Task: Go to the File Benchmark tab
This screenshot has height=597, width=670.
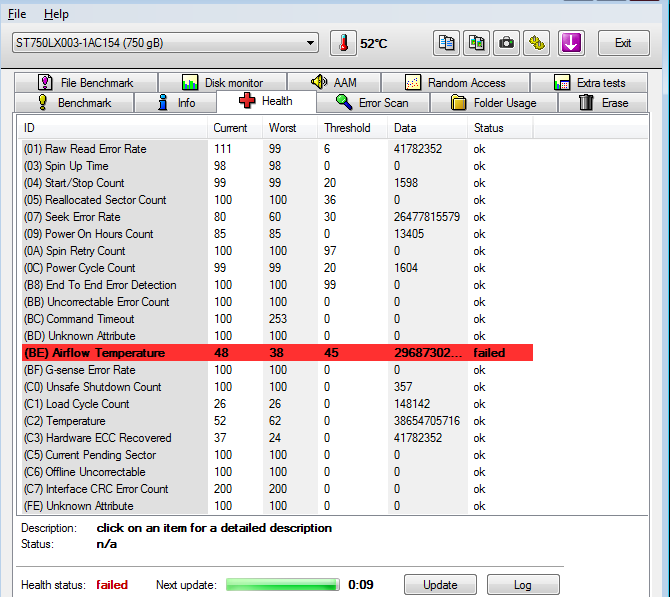Action: coord(85,83)
